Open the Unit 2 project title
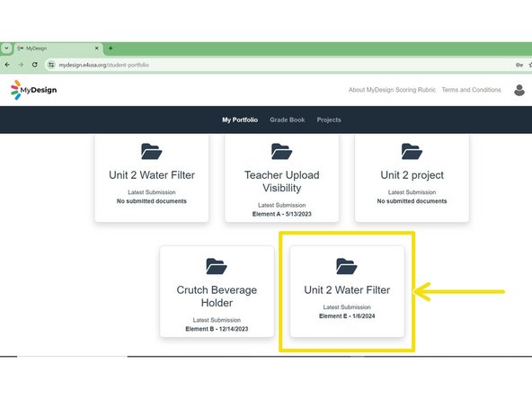The image size is (532, 399). click(x=412, y=175)
